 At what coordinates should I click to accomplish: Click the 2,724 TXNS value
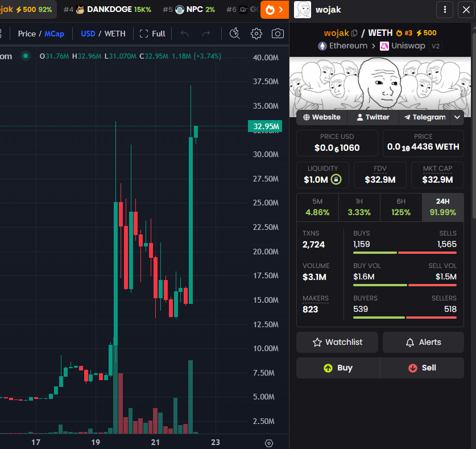[x=313, y=245]
